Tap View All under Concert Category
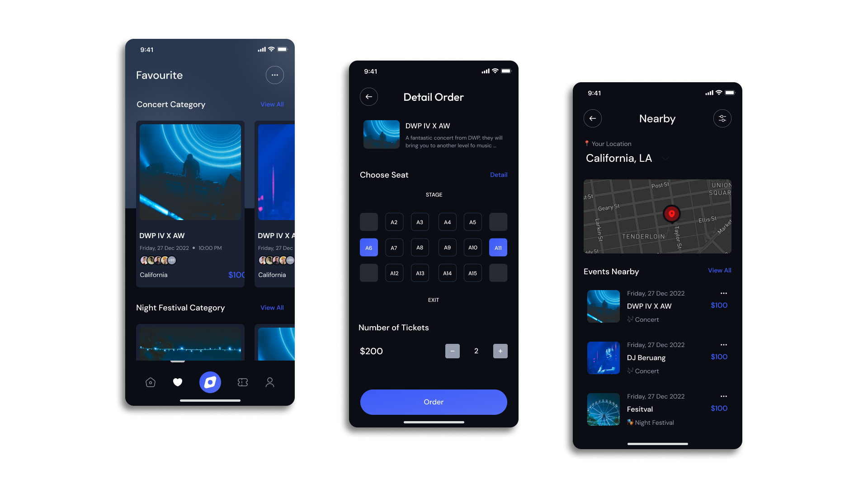 (x=272, y=104)
